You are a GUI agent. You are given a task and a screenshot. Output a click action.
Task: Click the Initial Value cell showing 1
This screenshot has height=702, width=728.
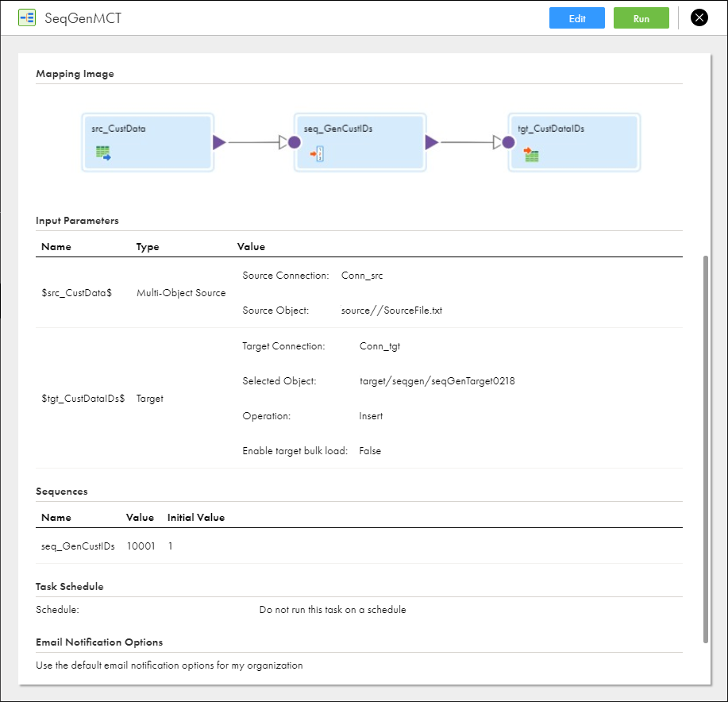pos(171,546)
